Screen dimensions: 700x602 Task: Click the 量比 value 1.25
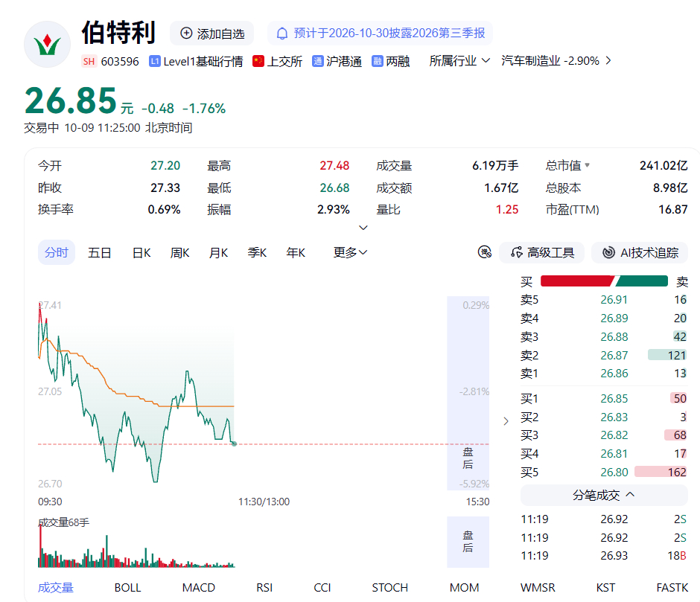coord(507,209)
